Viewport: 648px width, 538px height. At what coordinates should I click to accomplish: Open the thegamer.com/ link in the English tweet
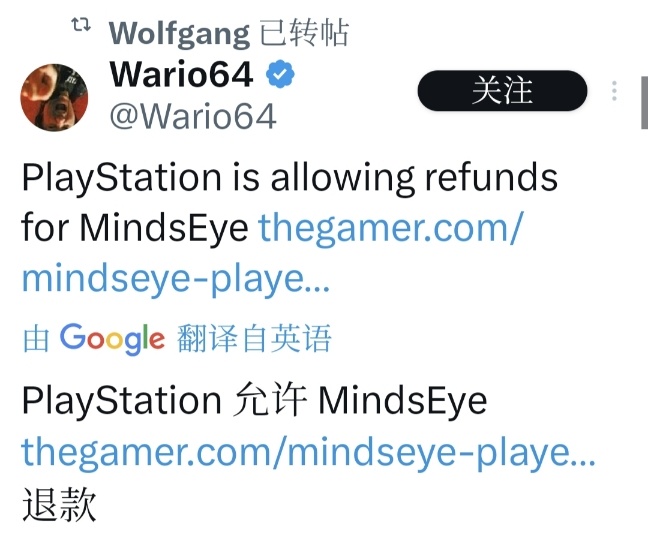(391, 227)
